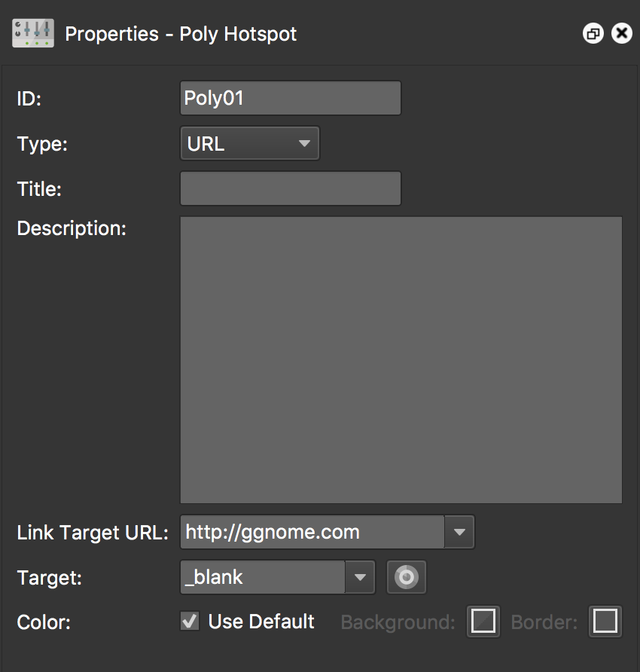The height and width of the screenshot is (672, 640).
Task: Click the Description label
Action: pyautogui.click(x=72, y=228)
